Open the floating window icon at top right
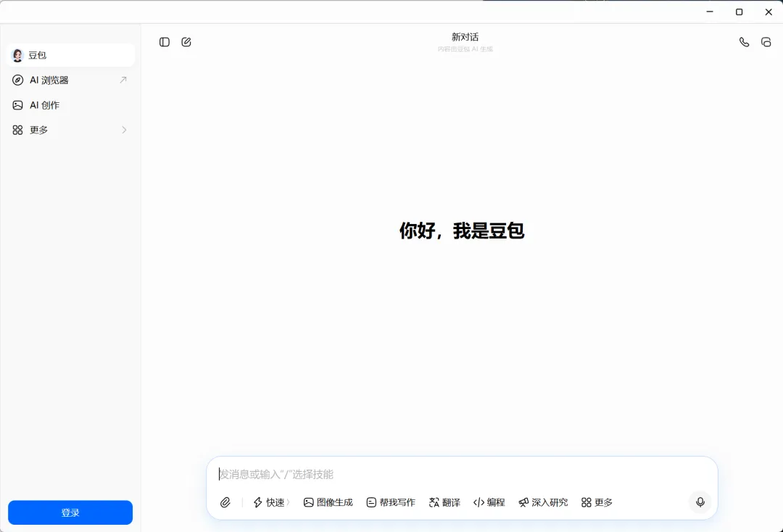783x532 pixels. pyautogui.click(x=766, y=42)
